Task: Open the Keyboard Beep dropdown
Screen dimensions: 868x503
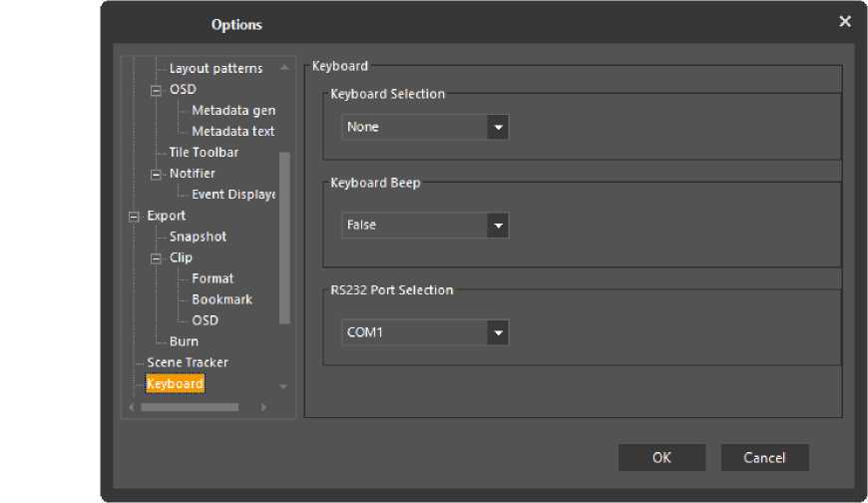Action: click(497, 226)
